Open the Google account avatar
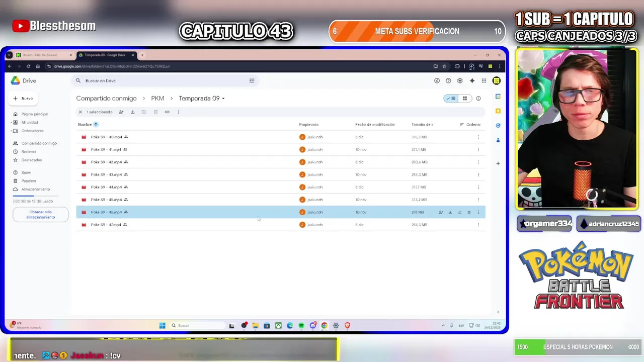The width and height of the screenshot is (644, 362). (497, 80)
